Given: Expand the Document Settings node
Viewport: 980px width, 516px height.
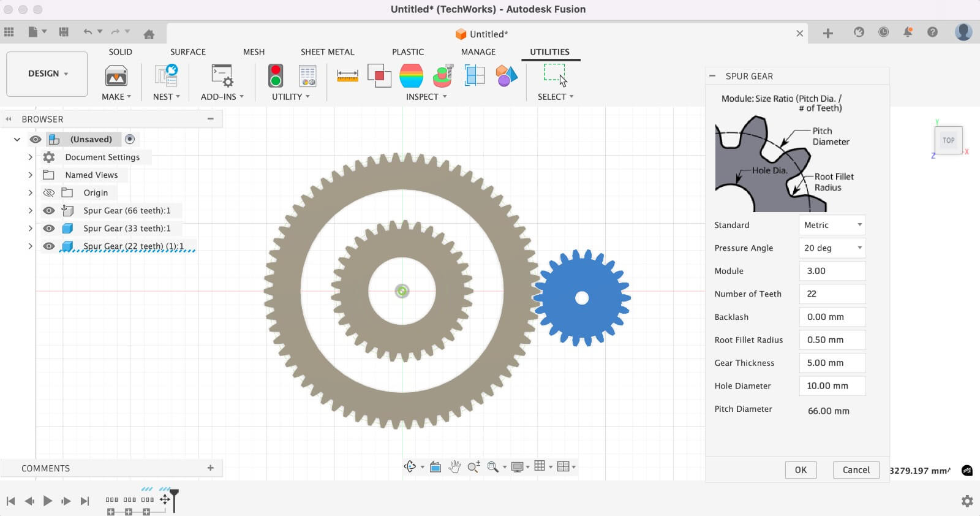Looking at the screenshot, I should point(30,157).
